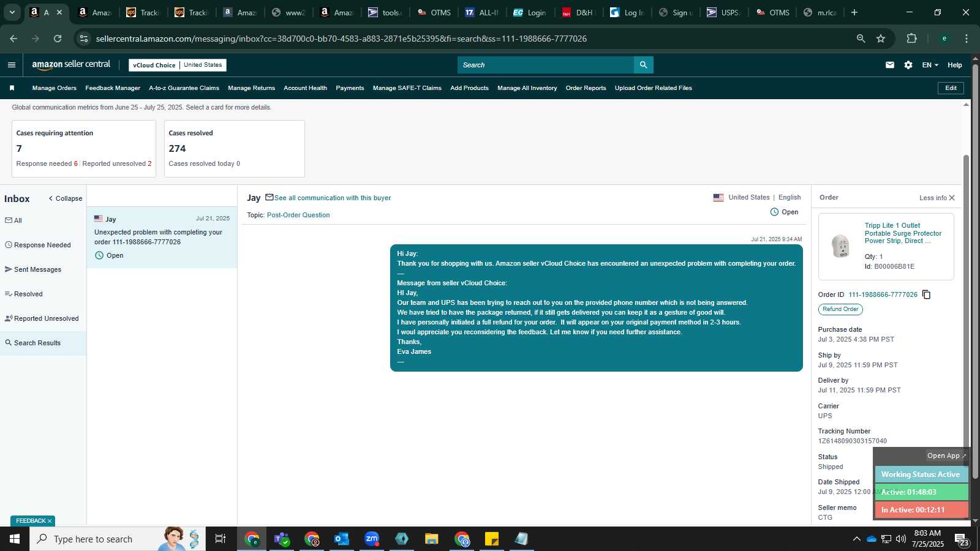Select the Cases requiring attention card
980x551 pixels.
tap(84, 149)
